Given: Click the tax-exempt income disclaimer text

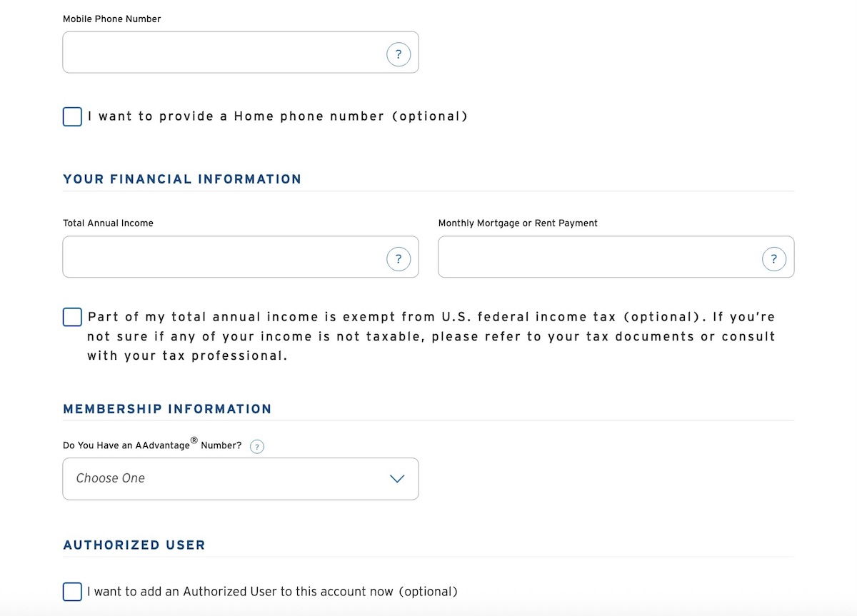Looking at the screenshot, I should [x=431, y=336].
